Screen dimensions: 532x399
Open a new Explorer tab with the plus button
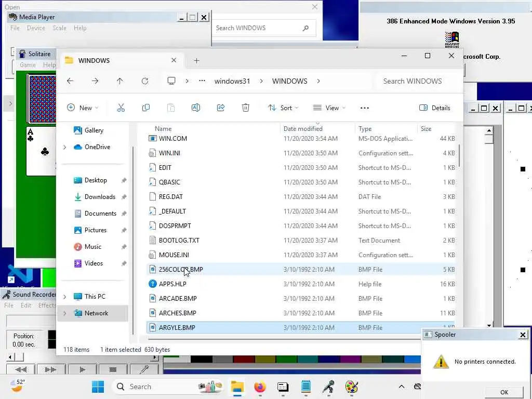pyautogui.click(x=196, y=60)
